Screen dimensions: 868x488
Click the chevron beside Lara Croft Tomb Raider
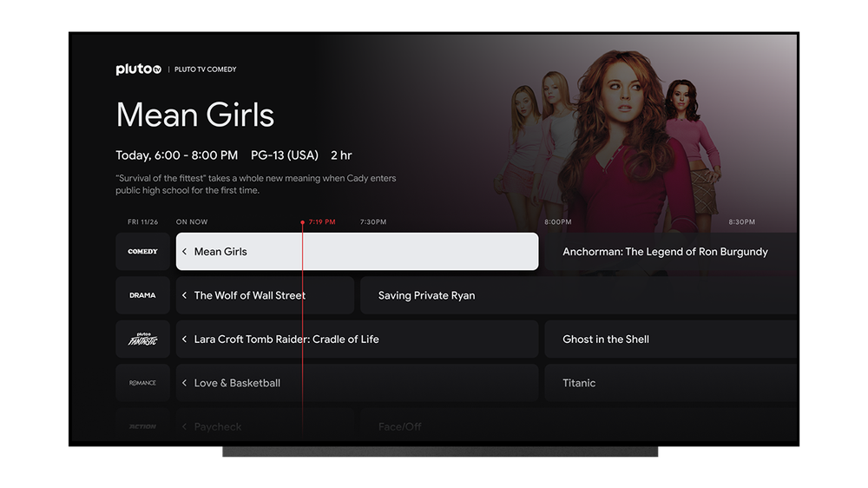185,340
